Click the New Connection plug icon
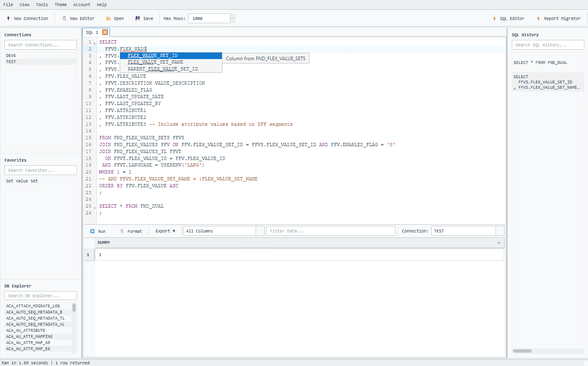This screenshot has width=588, height=366. [8, 19]
